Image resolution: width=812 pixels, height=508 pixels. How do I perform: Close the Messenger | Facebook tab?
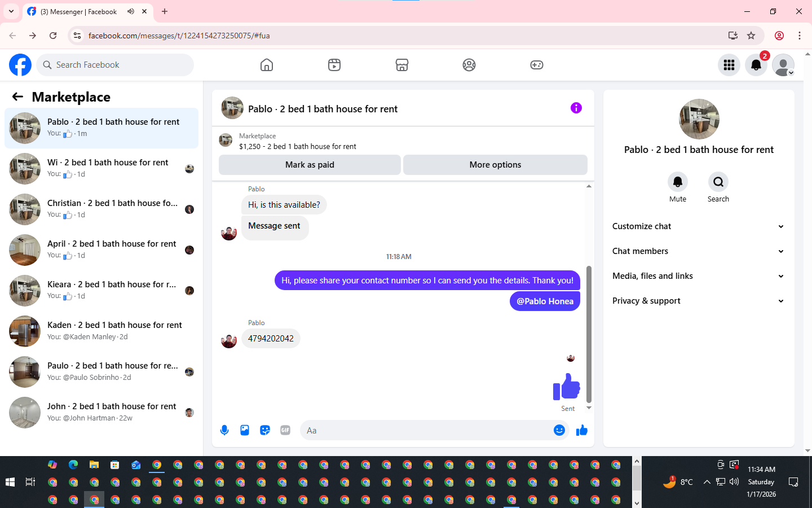144,11
